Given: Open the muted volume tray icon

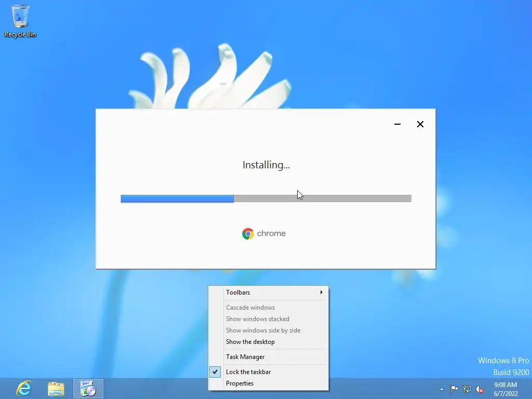Looking at the screenshot, I should (480, 389).
